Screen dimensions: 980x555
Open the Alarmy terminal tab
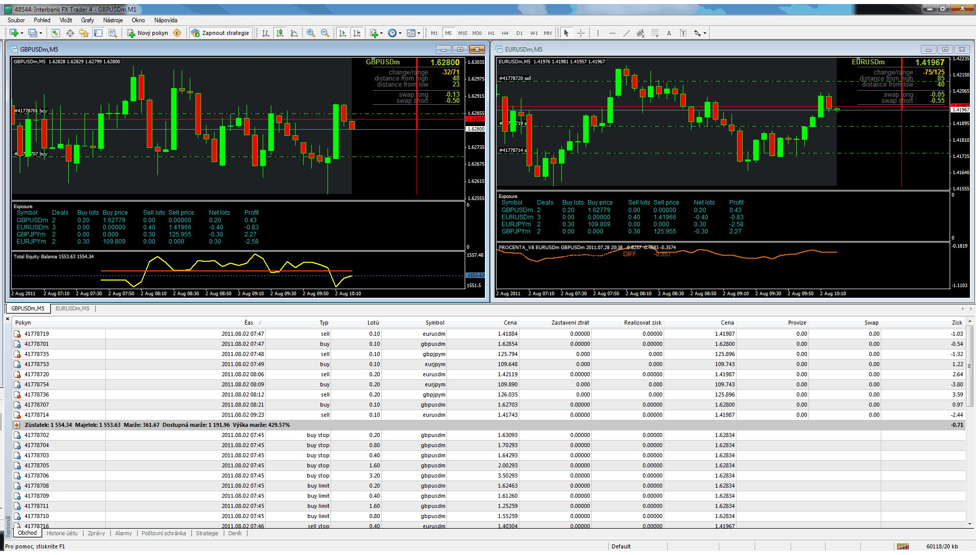coord(124,533)
